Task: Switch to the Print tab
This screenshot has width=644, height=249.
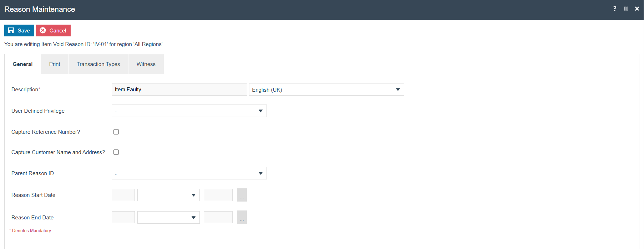Action: pos(55,64)
